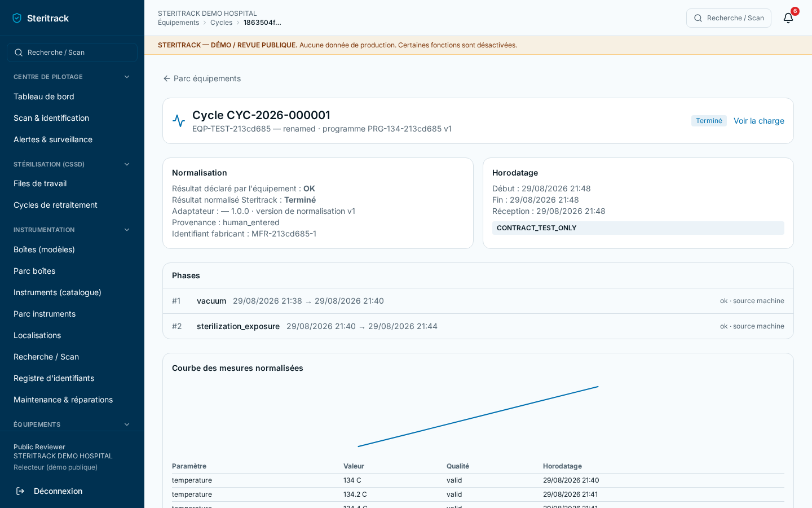Click the Équipements breadcrumb

[178, 23]
